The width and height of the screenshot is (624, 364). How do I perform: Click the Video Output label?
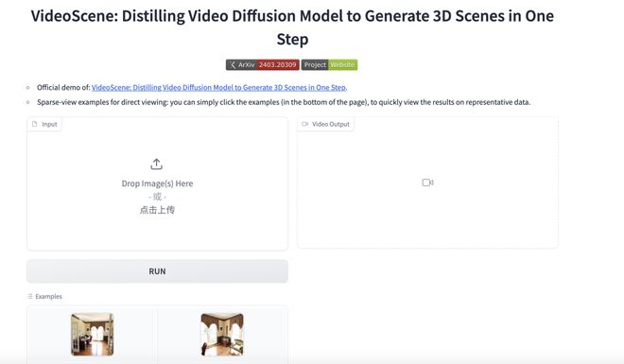pos(330,124)
